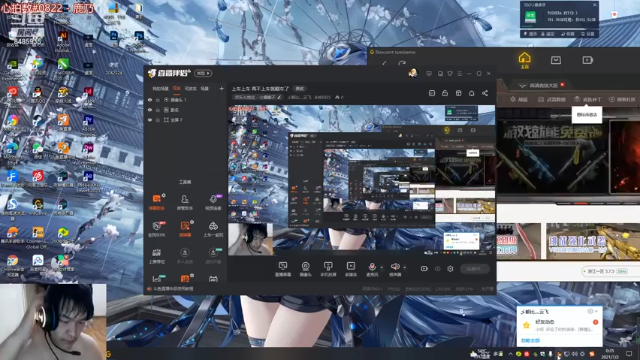Viewport: 640px width, 360px height.
Task: Open the hamburger menu in streaming app title bar
Action: (460, 73)
